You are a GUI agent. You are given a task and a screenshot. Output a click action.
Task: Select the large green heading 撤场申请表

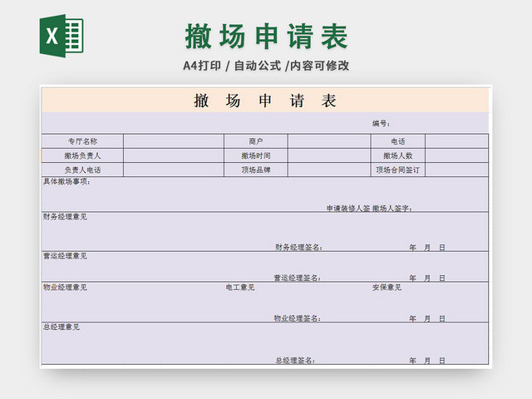(266, 37)
